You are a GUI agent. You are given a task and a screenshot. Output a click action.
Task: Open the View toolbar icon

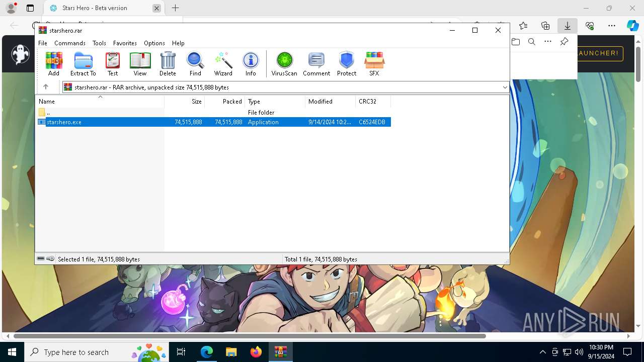point(140,64)
